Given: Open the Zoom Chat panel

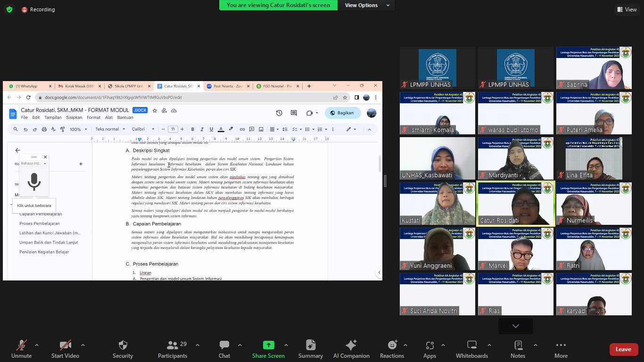Looking at the screenshot, I should [x=224, y=349].
